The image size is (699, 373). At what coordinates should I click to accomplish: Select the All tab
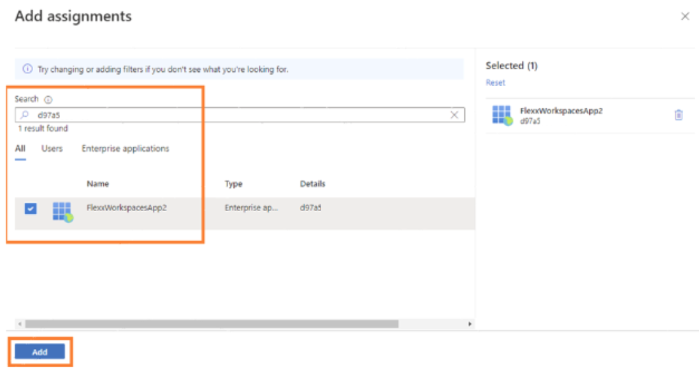click(20, 149)
